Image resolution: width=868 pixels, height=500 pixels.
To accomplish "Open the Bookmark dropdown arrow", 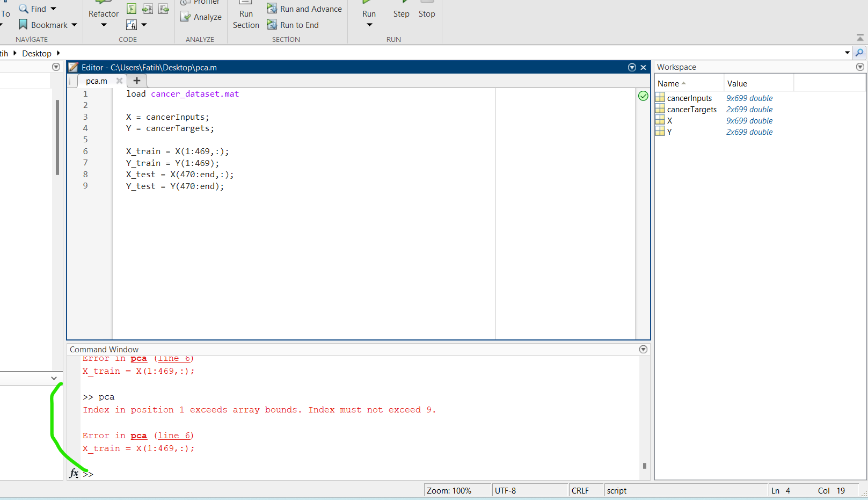I will point(75,25).
